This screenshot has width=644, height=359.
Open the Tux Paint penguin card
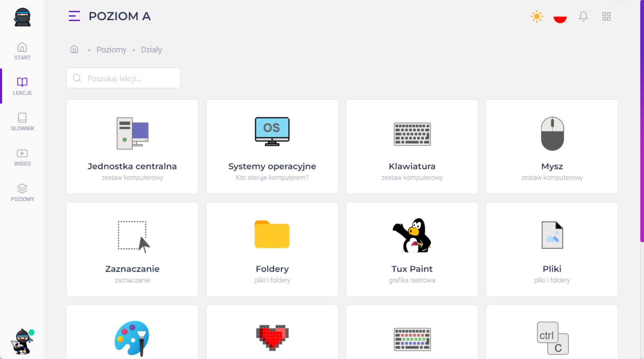tap(412, 249)
